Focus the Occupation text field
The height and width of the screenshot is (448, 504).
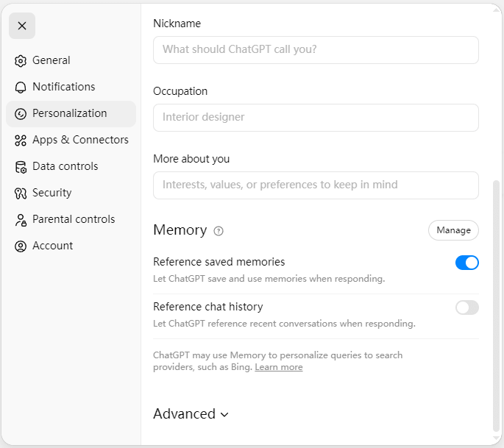[316, 118]
